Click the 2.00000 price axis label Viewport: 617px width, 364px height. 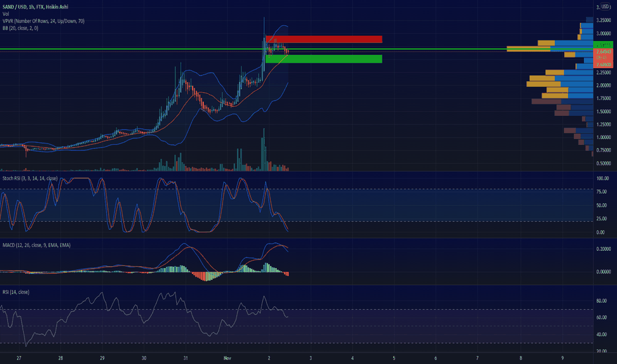coord(604,85)
